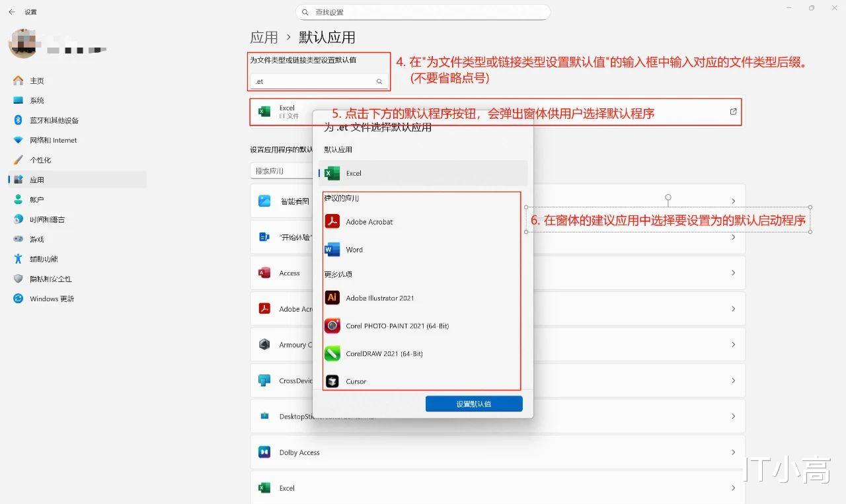This screenshot has width=846, height=504.
Task: Click the 为文件类型或链接类型设置默认值 label
Action: tap(303, 59)
